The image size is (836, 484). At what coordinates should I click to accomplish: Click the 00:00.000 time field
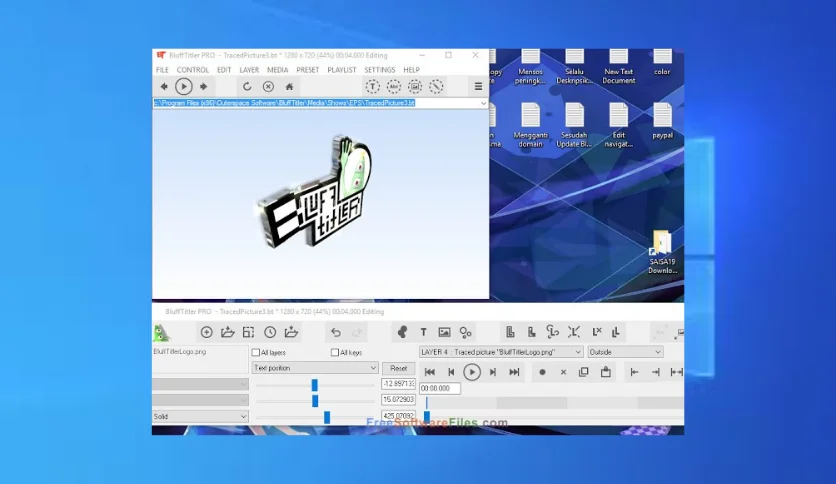[440, 389]
